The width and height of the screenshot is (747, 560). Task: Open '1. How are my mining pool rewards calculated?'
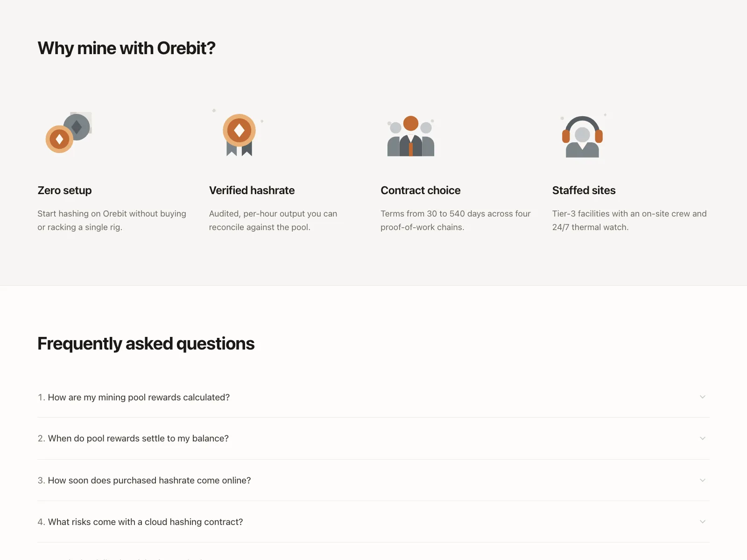click(373, 397)
